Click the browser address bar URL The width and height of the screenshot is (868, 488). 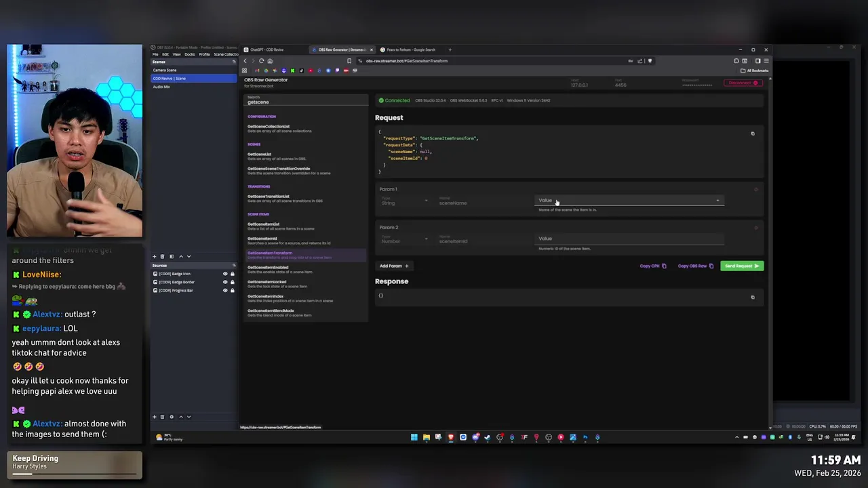click(x=407, y=61)
